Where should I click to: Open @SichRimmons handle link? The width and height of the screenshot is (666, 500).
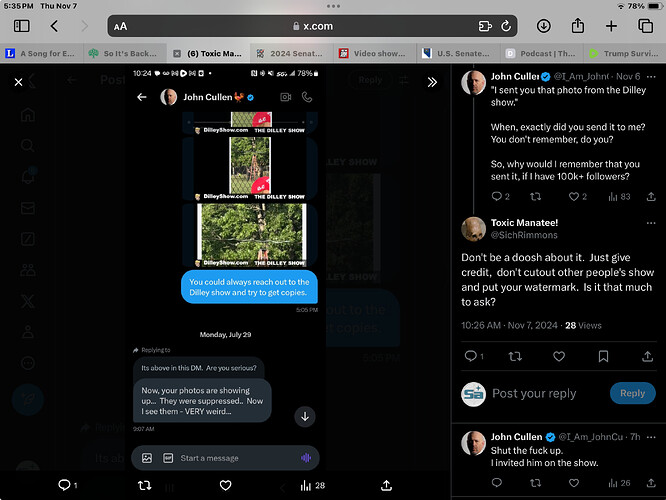tap(524, 235)
